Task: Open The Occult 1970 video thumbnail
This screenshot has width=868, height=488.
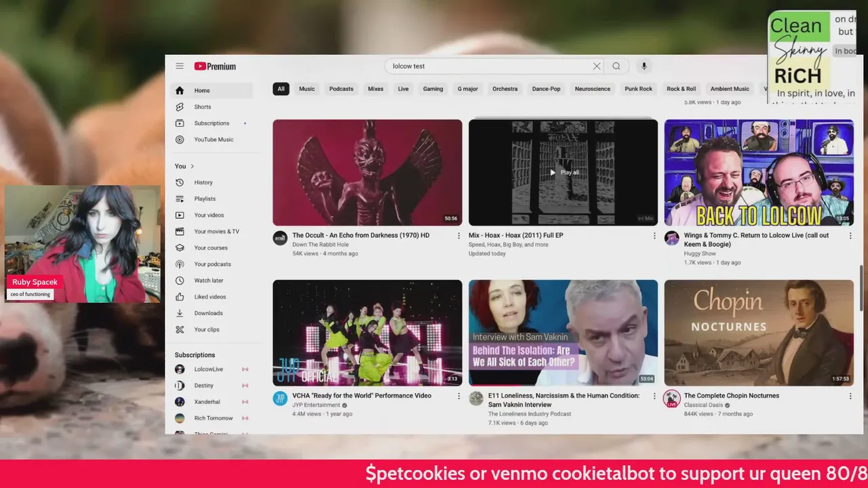Action: pyautogui.click(x=368, y=172)
